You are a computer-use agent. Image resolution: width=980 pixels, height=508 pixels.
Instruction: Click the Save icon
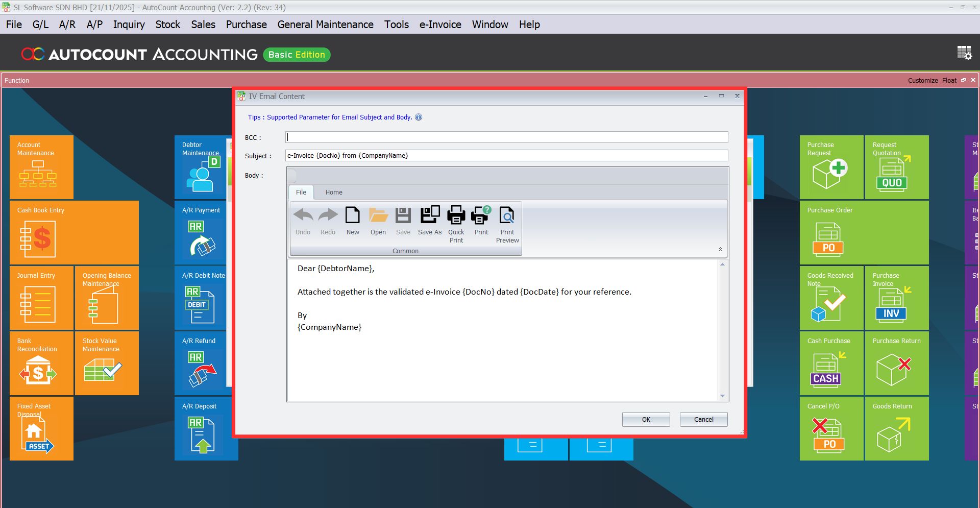point(403,220)
